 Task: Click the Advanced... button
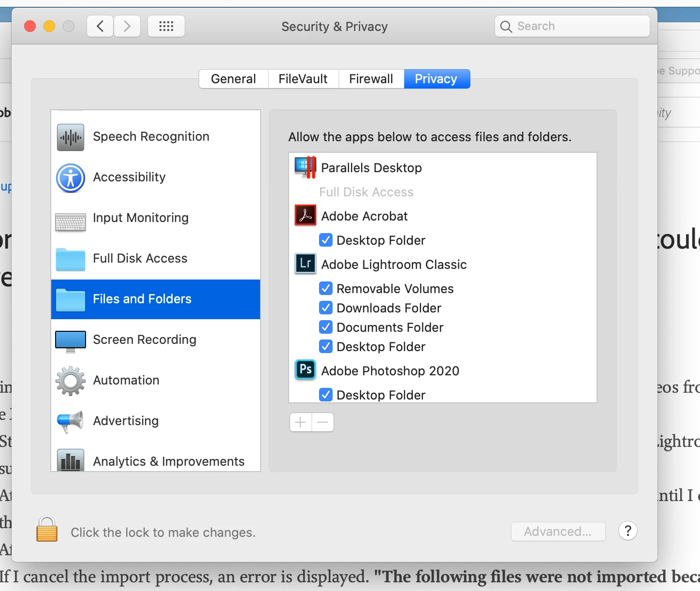tap(558, 532)
